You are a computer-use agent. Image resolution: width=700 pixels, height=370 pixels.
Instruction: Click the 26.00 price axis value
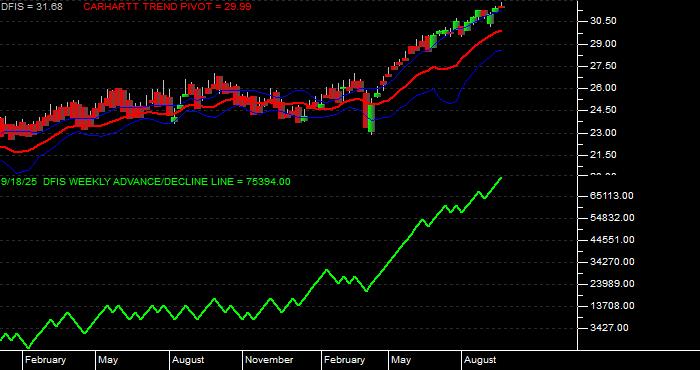click(603, 88)
